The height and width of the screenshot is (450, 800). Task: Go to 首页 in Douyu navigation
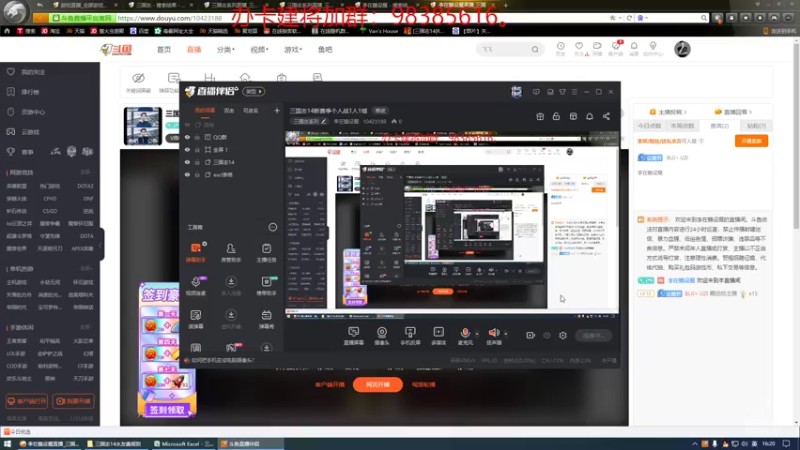pos(164,49)
